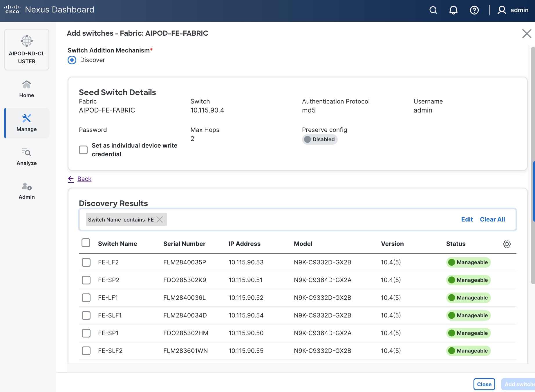The height and width of the screenshot is (392, 535).
Task: Open the admin user account menu
Action: 513,10
